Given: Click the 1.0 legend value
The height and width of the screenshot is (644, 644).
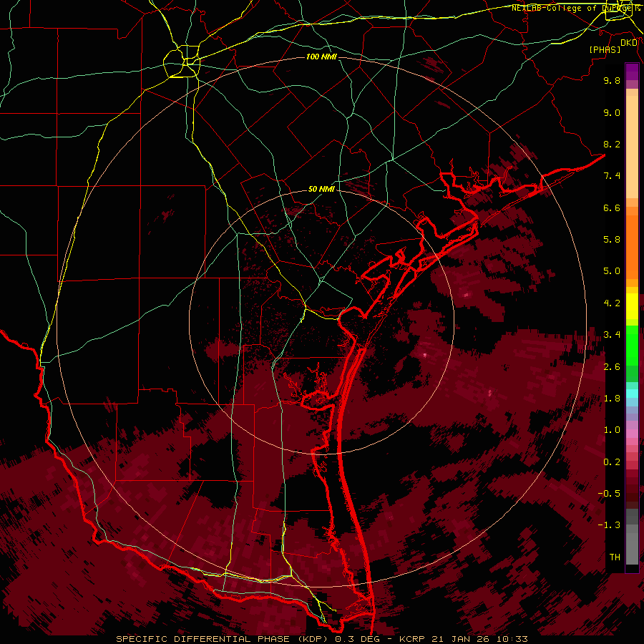Looking at the screenshot, I should [x=612, y=430].
